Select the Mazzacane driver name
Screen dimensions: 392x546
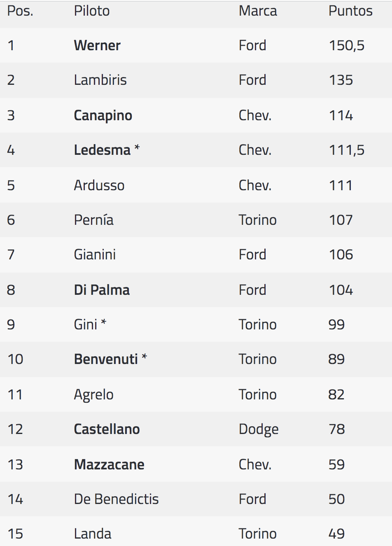[x=109, y=464]
